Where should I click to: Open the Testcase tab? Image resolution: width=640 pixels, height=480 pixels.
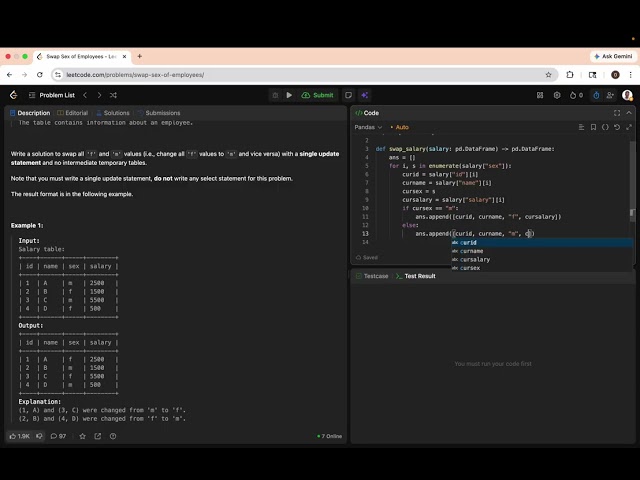click(371, 275)
